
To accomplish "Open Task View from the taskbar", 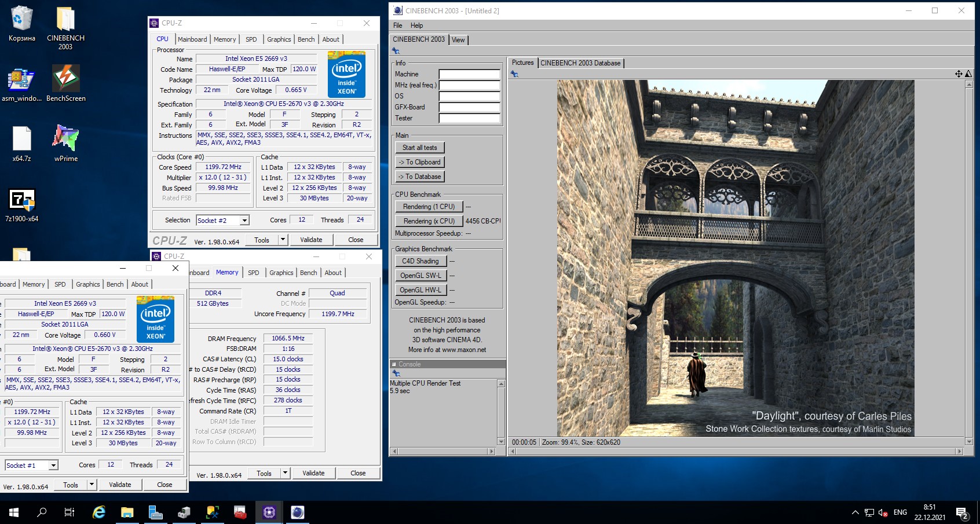I will [70, 512].
